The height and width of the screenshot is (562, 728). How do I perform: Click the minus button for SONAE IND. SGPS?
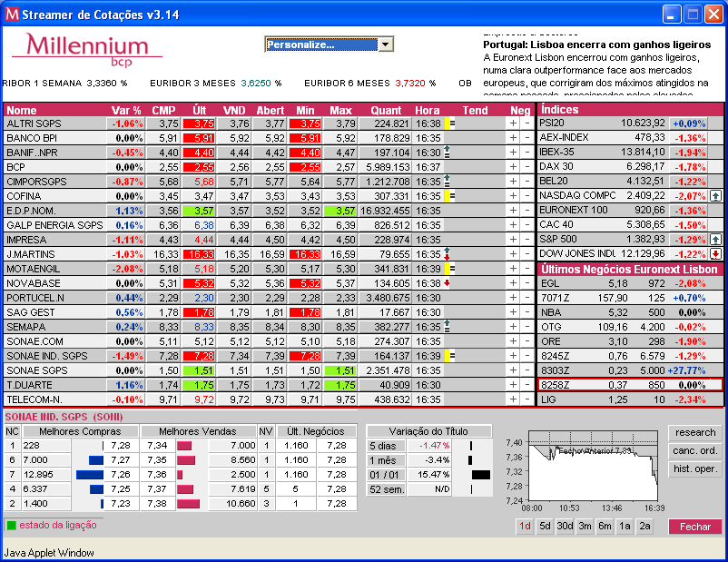(527, 356)
